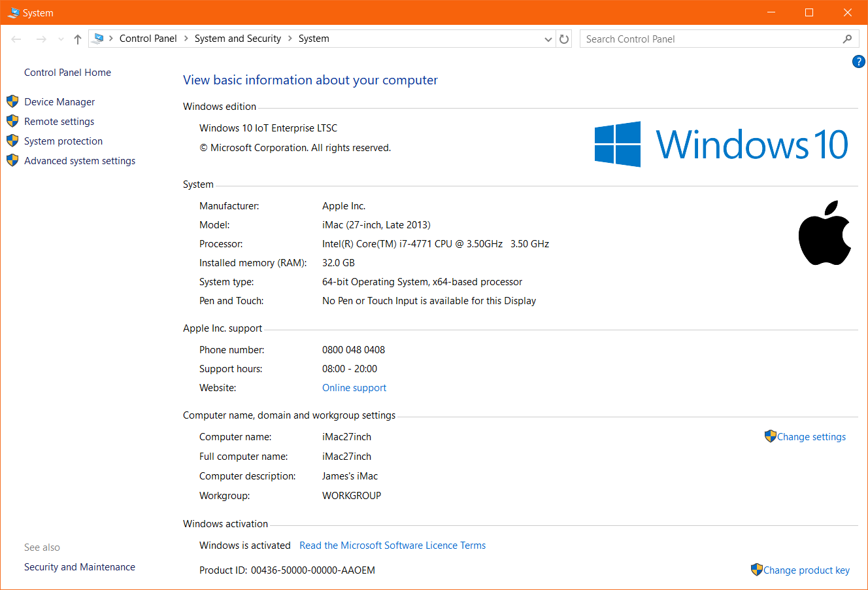Click the Windows is activated status text
This screenshot has width=868, height=590.
245,546
